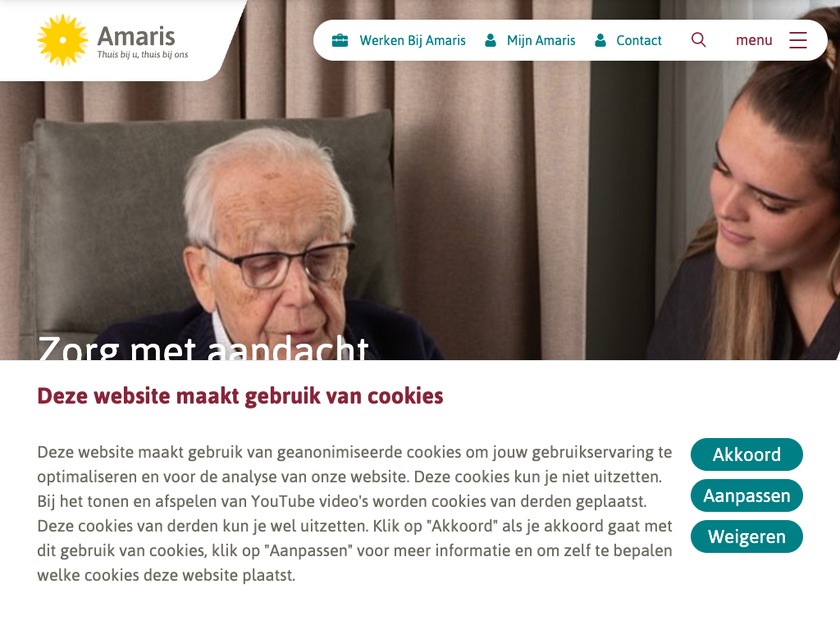
Task: Click the Amaris sun logo icon
Action: click(62, 40)
